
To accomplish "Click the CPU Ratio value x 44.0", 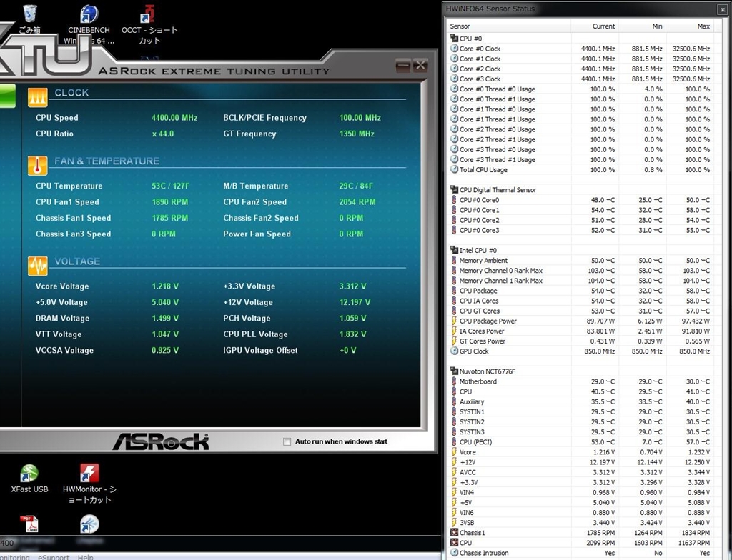I will 162,134.
